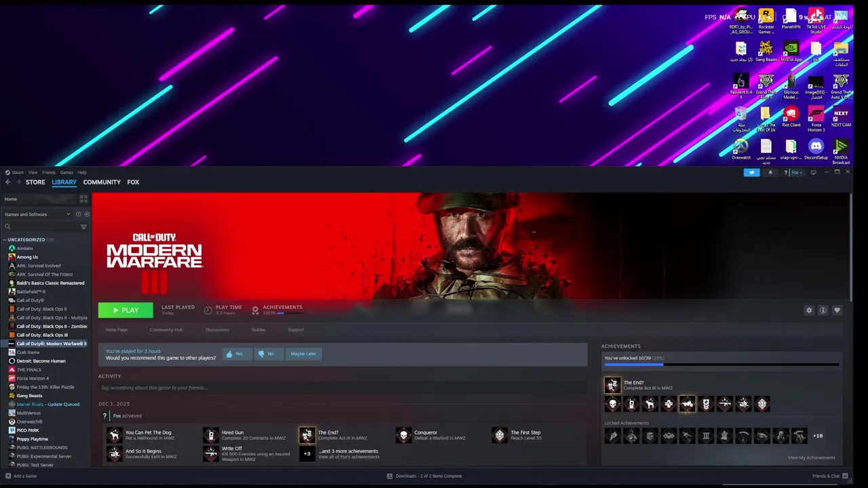Open the Fox account dropdown
The height and width of the screenshot is (488, 868).
pos(797,173)
